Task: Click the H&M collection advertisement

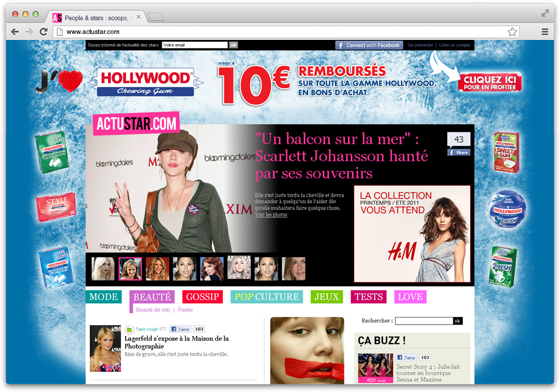Action: 412,234
